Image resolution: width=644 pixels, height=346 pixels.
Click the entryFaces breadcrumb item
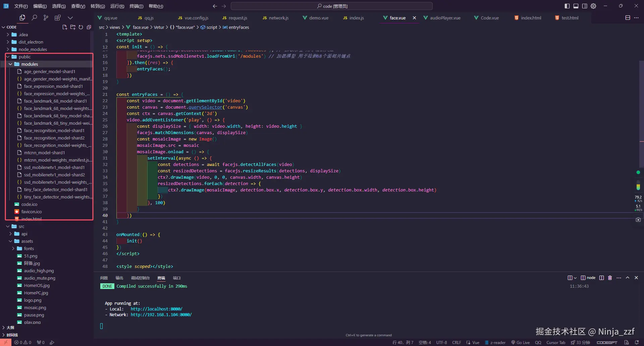(x=236, y=27)
